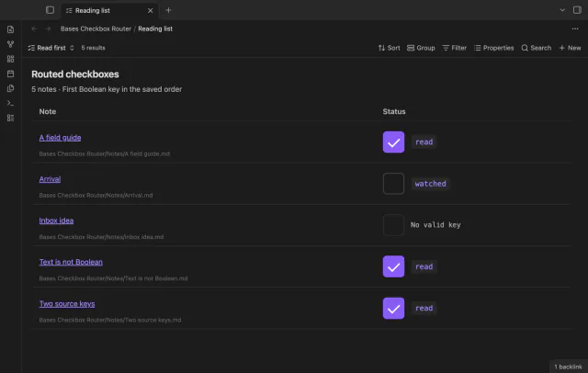Image resolution: width=588 pixels, height=373 pixels.
Task: Click the read tag for A field guide
Action: point(424,142)
